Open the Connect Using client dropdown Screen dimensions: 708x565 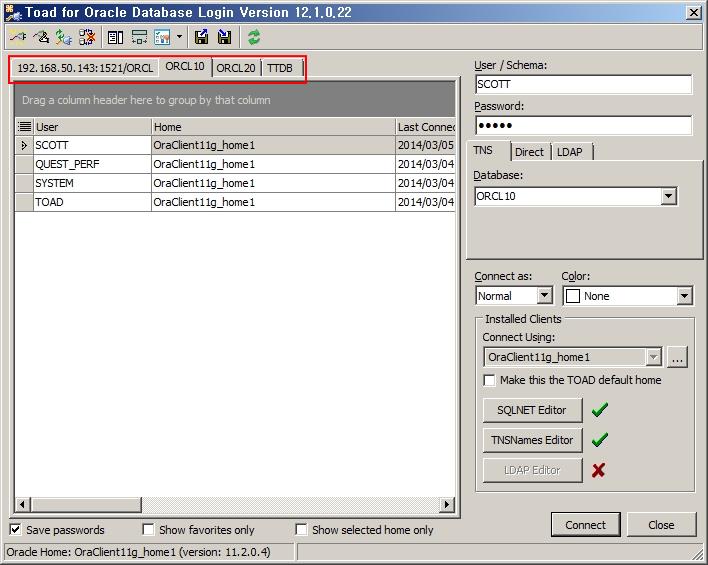pos(653,357)
